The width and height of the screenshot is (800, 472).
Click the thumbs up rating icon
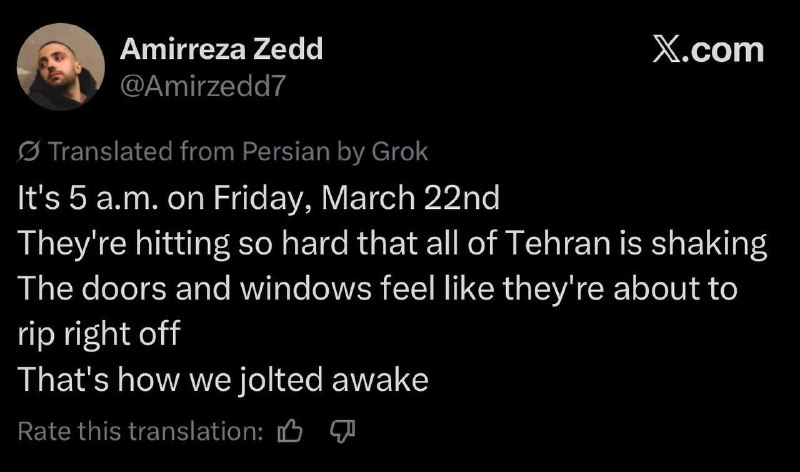tap(290, 431)
